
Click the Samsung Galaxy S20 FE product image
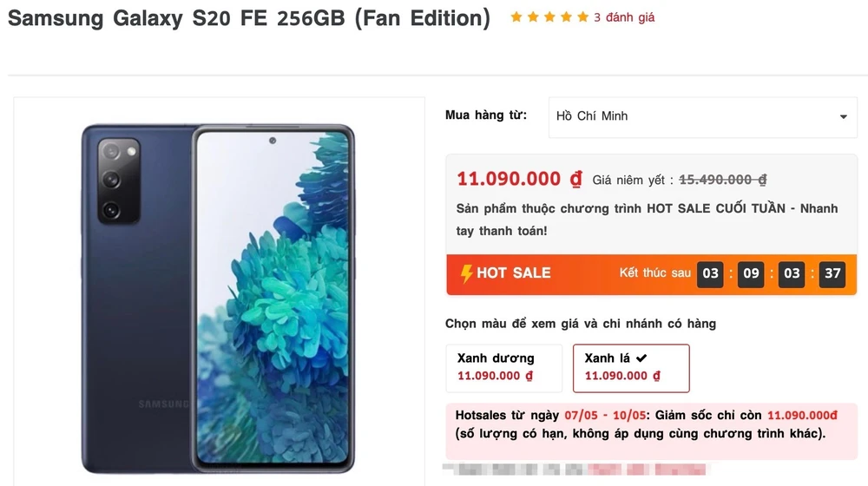218,297
